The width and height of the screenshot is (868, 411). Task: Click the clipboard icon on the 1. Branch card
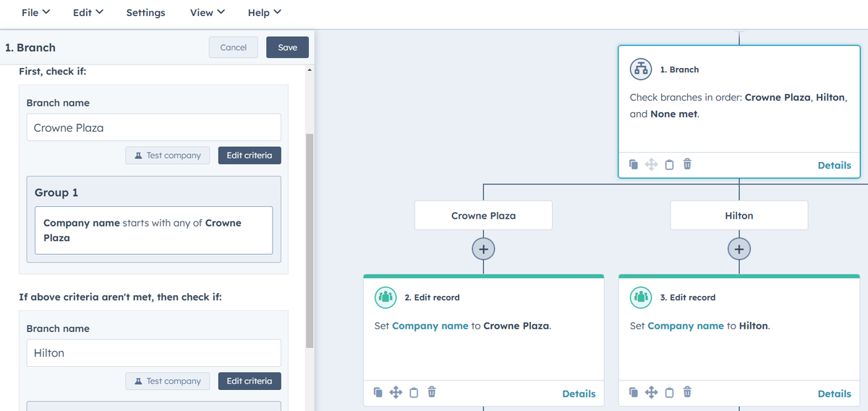[669, 164]
